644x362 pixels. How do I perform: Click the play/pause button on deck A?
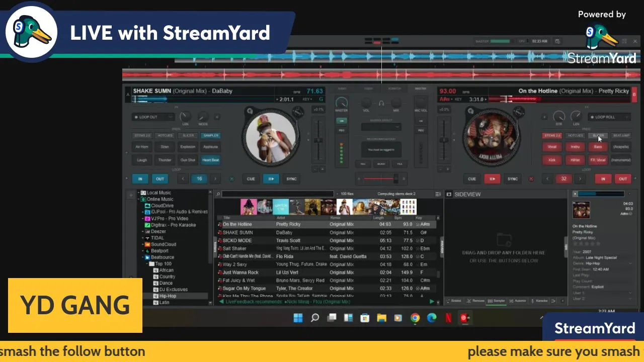[x=271, y=178]
